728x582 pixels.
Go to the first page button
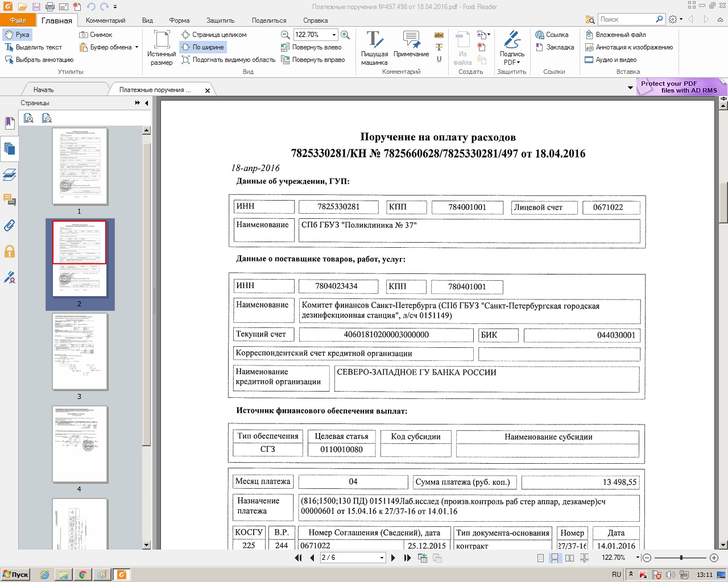[298, 558]
